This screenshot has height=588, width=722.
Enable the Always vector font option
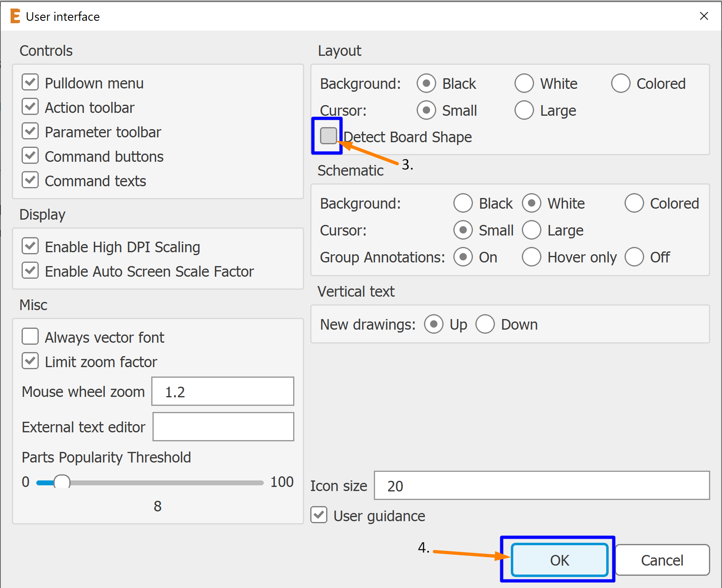tap(31, 337)
